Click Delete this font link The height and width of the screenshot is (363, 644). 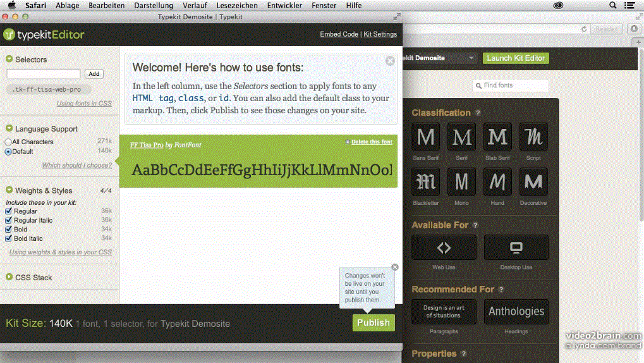pyautogui.click(x=372, y=142)
